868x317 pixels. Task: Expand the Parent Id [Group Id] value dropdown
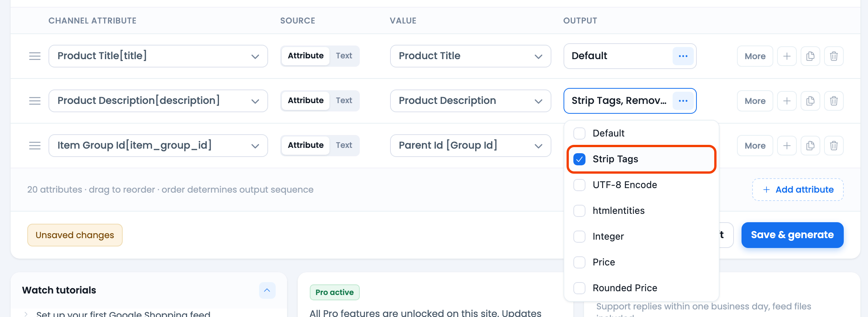pos(471,146)
